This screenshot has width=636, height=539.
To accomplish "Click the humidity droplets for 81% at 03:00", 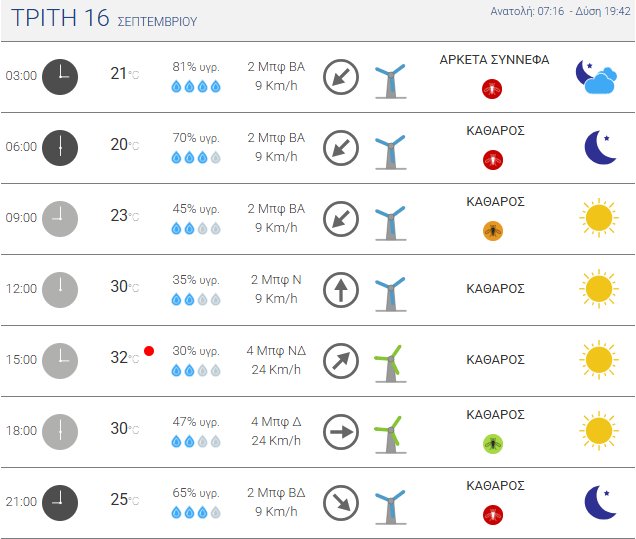I will 196,86.
